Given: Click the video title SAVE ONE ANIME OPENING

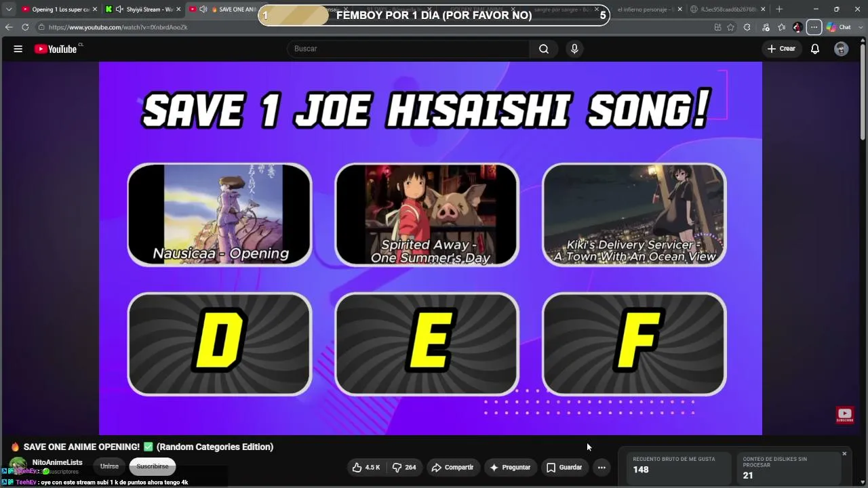Looking at the screenshot, I should 142,447.
